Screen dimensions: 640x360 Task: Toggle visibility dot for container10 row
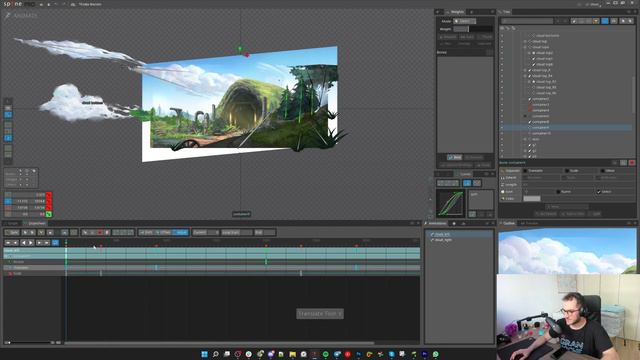coord(502,133)
